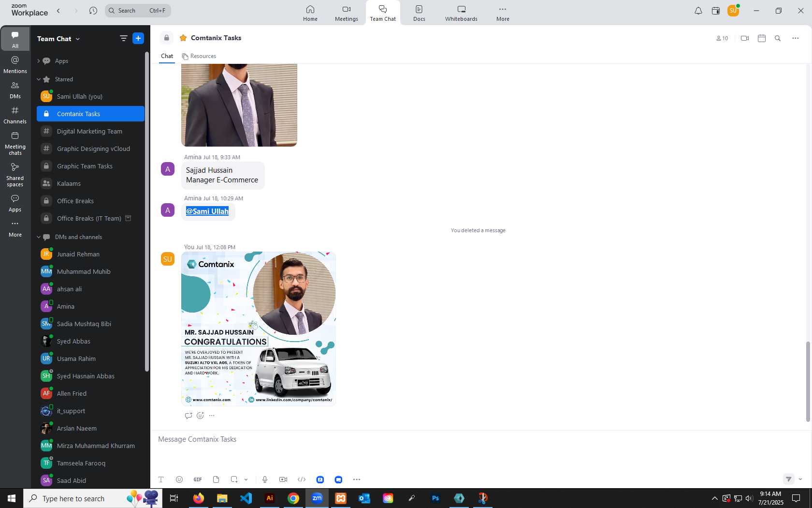Open Google Chrome from the taskbar
Screen dimensions: 812x508
click(x=293, y=498)
